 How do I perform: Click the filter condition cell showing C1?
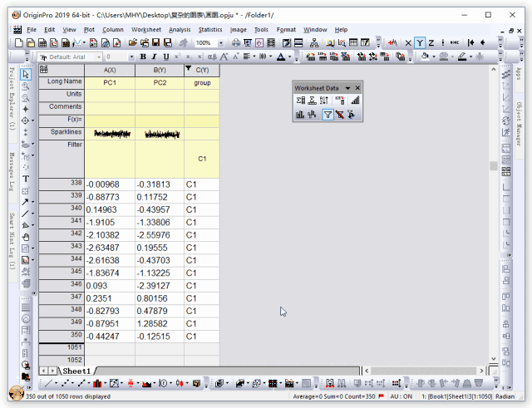point(202,159)
